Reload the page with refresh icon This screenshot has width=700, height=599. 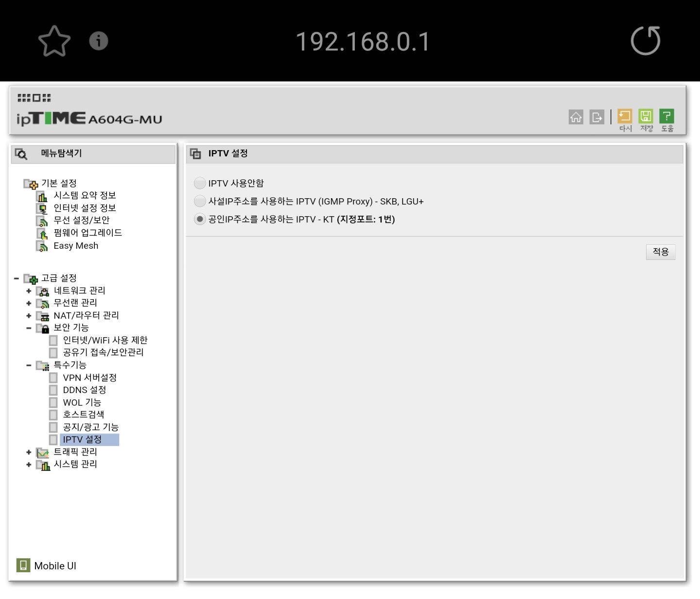click(x=646, y=41)
